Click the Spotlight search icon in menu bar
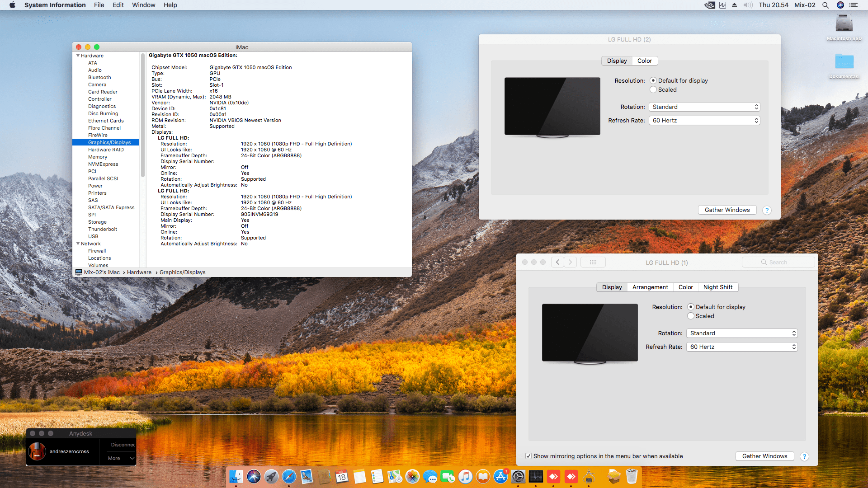This screenshot has width=868, height=488. pyautogui.click(x=826, y=5)
